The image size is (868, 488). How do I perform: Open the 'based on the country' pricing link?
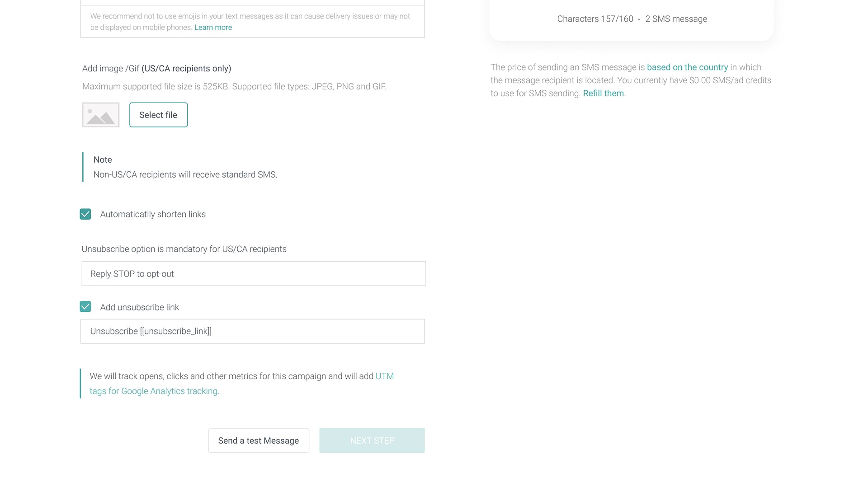pos(687,67)
